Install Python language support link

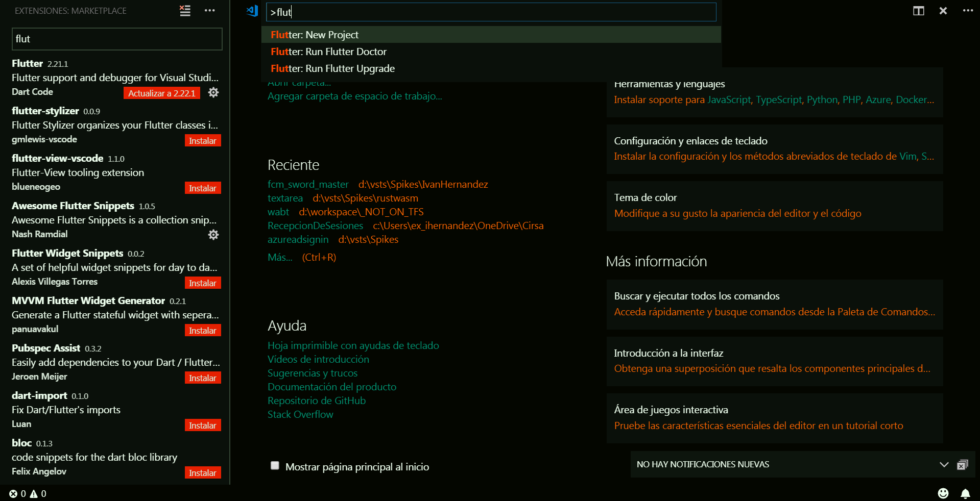pyautogui.click(x=822, y=99)
